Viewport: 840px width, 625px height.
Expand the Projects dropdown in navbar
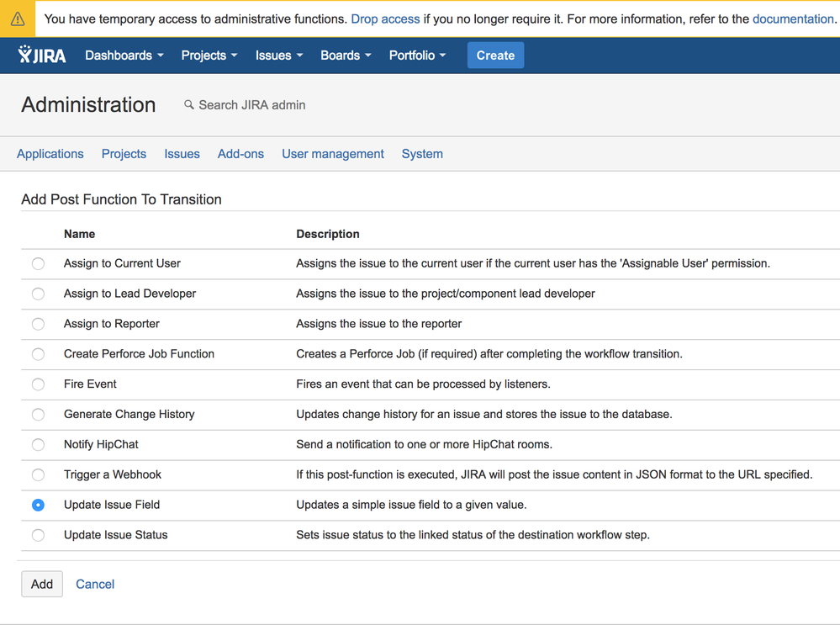pyautogui.click(x=209, y=56)
